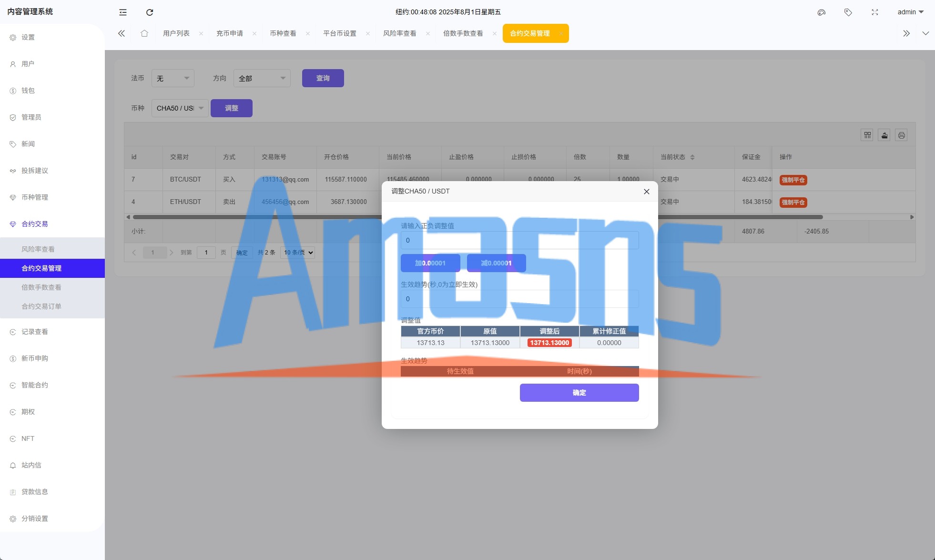
Task: Open column filter icon in table toolbar
Action: pos(867,135)
